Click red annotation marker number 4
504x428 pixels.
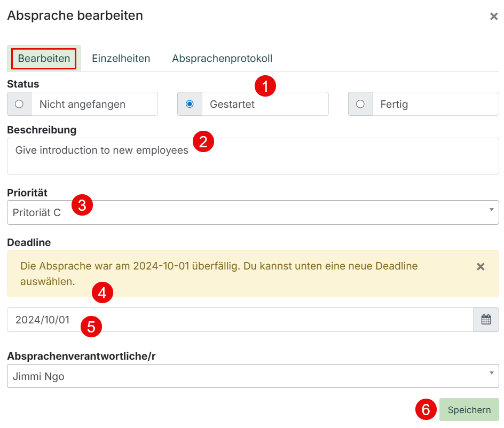point(103,292)
